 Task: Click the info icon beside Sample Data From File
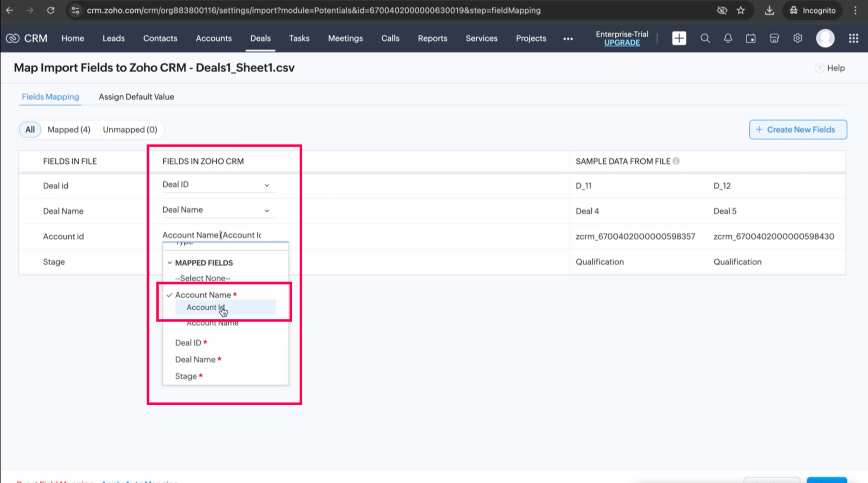(x=676, y=161)
